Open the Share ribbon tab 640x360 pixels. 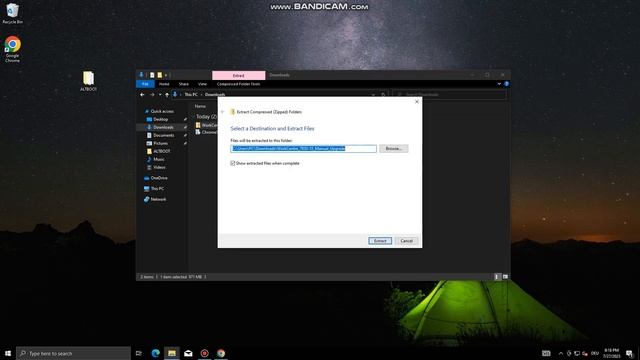click(184, 84)
